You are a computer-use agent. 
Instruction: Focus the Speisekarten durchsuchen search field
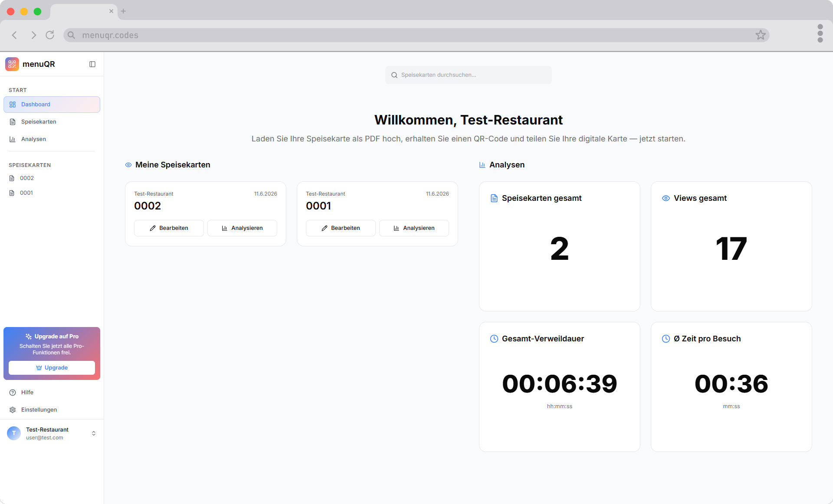coord(469,75)
